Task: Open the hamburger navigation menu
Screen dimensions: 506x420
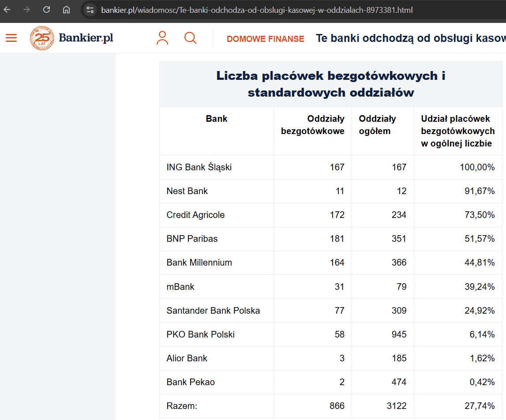Action: point(11,38)
